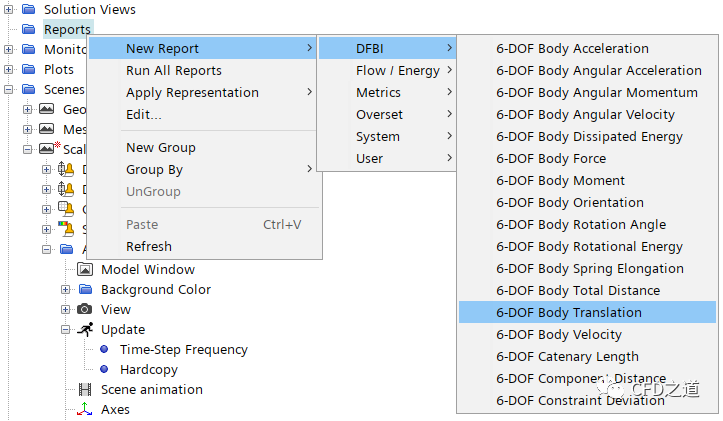Image resolution: width=723 pixels, height=421 pixels.
Task: Create a 6-DOF Body Orientation report
Action: tap(587, 202)
